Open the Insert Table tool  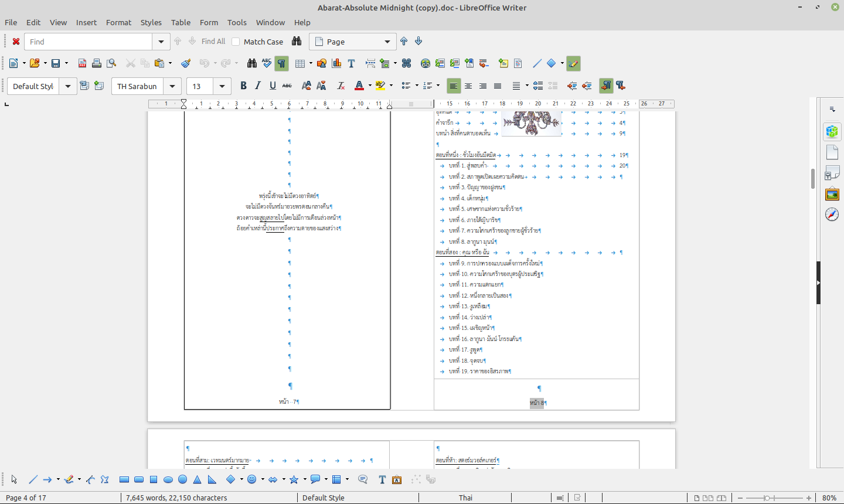(x=300, y=63)
